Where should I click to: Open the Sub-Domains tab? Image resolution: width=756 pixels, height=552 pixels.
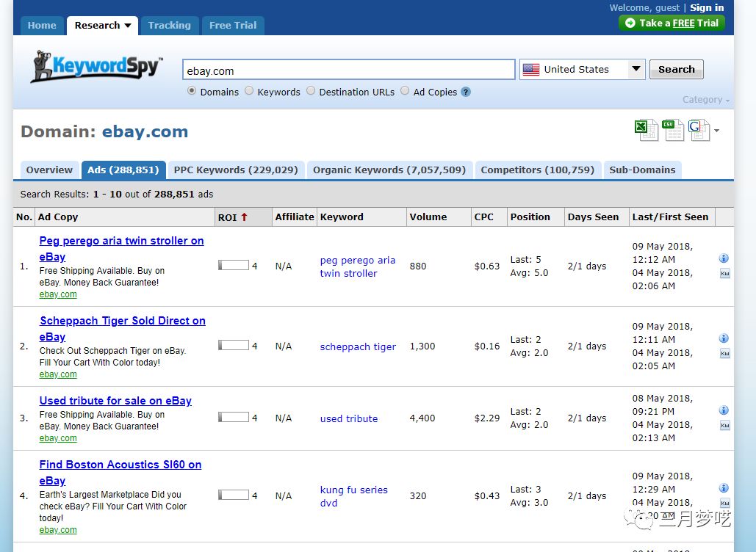(642, 170)
